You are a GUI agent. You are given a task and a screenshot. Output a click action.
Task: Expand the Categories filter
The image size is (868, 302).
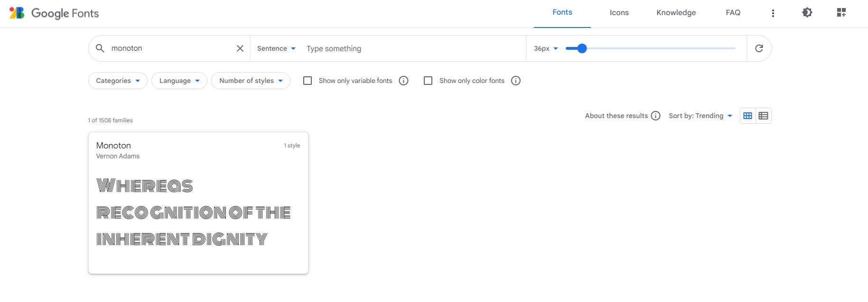[x=118, y=81]
